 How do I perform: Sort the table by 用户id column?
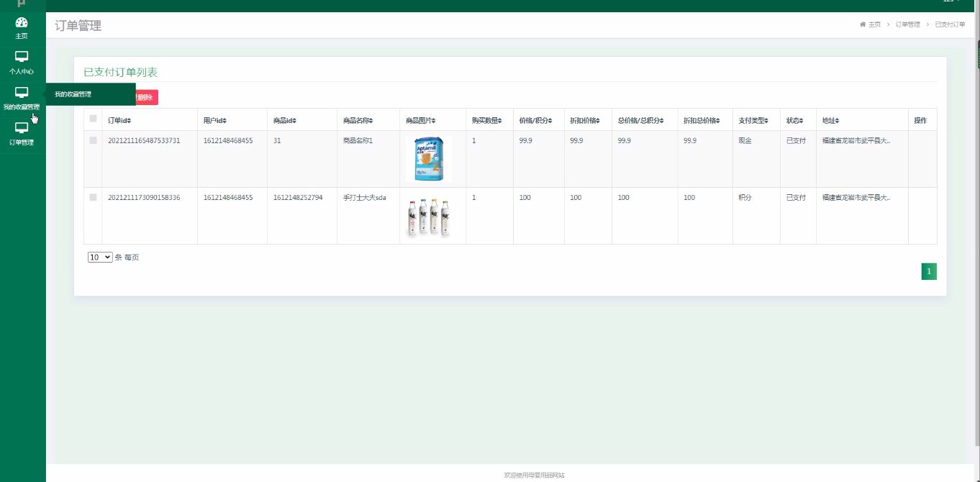coord(215,120)
